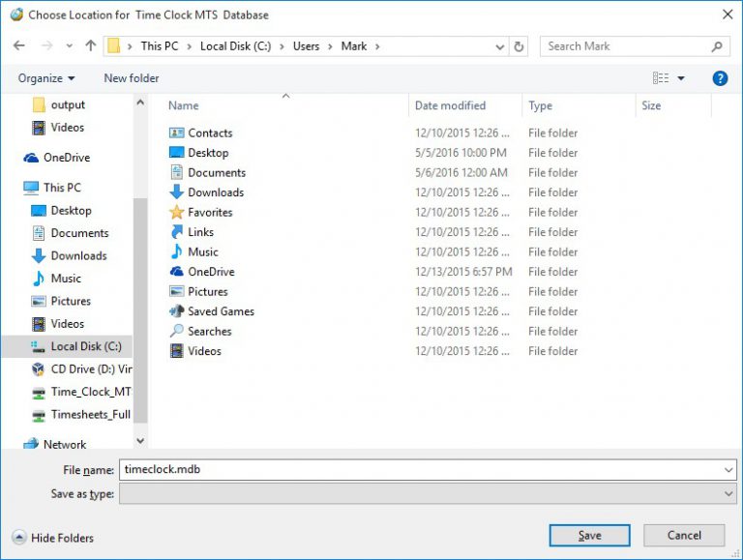Click the sidebar scrollbar thumb
This screenshot has height=560, width=743.
[140, 310]
